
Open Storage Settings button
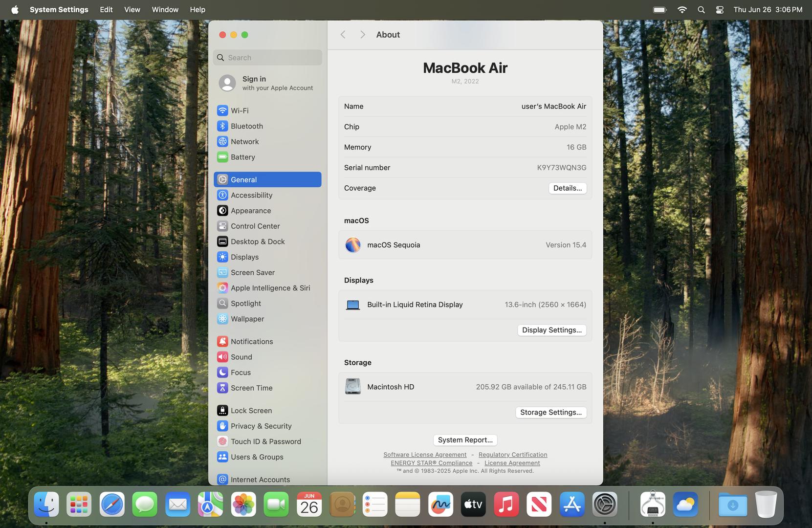pos(550,412)
